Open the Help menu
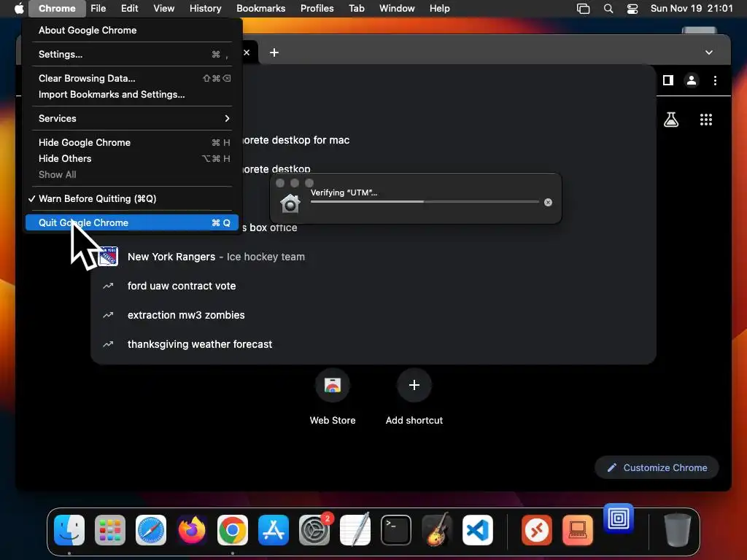747x560 pixels. tap(439, 8)
